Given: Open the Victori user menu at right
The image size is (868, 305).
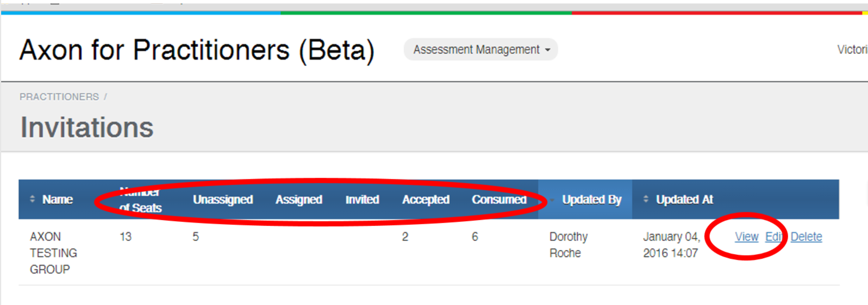Looking at the screenshot, I should [x=852, y=50].
